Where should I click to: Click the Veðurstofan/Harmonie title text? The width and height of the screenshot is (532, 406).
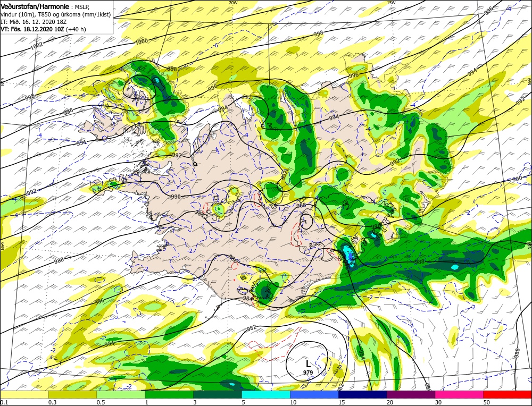[x=35, y=7]
